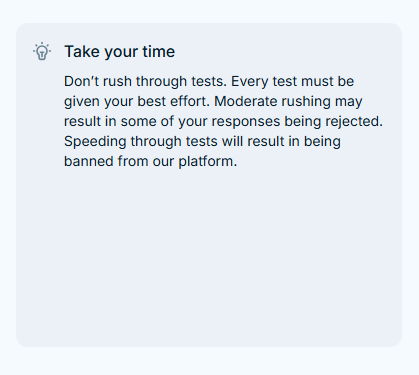Screen dimensions: 419x375
Task: Click the sentence "Don't rush through tests."
Action: click(x=145, y=82)
